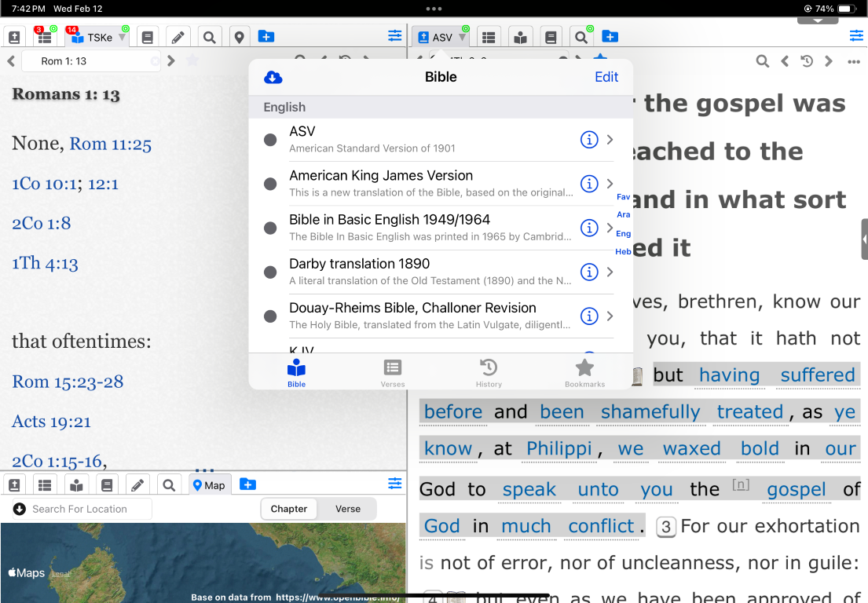The height and width of the screenshot is (603, 868).
Task: Open info for American King James Version
Action: [588, 184]
